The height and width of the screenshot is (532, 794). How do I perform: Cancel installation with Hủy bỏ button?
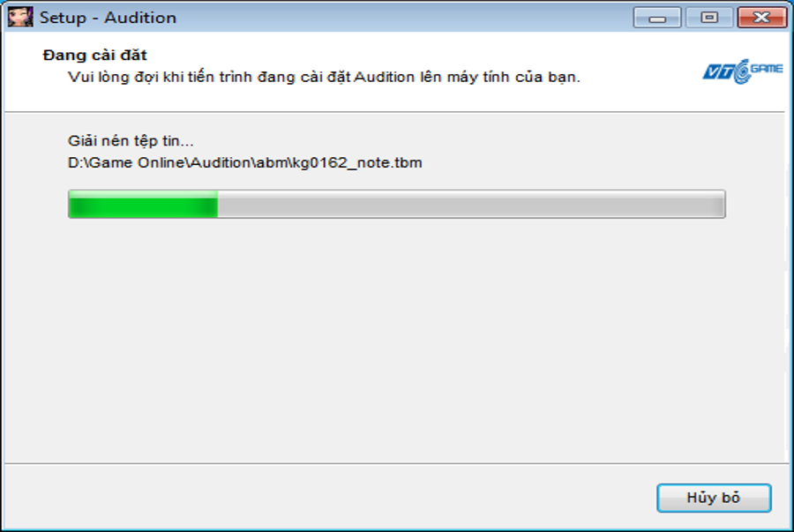[x=714, y=498]
